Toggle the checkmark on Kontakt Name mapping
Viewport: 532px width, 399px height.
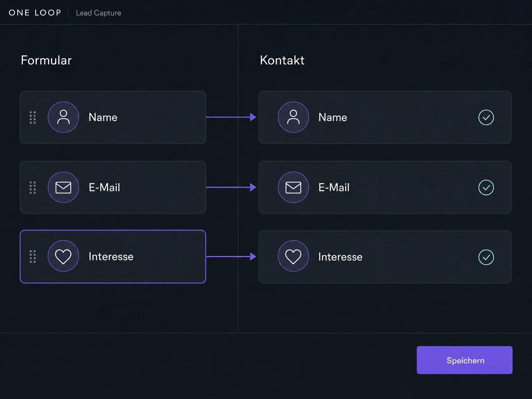click(x=486, y=117)
